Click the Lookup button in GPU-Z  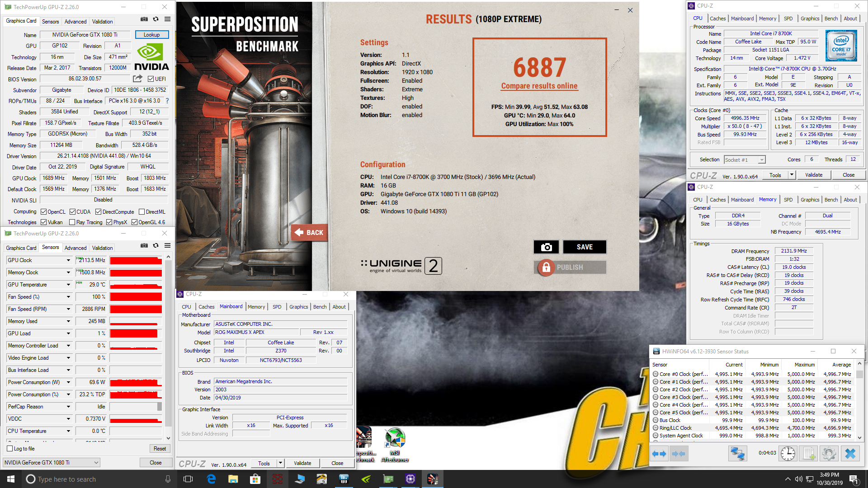152,35
